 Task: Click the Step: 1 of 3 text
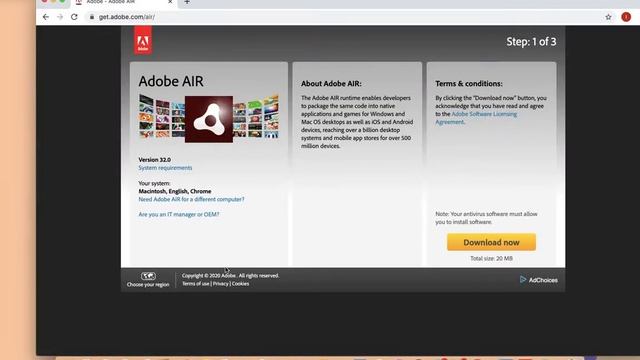pos(531,42)
